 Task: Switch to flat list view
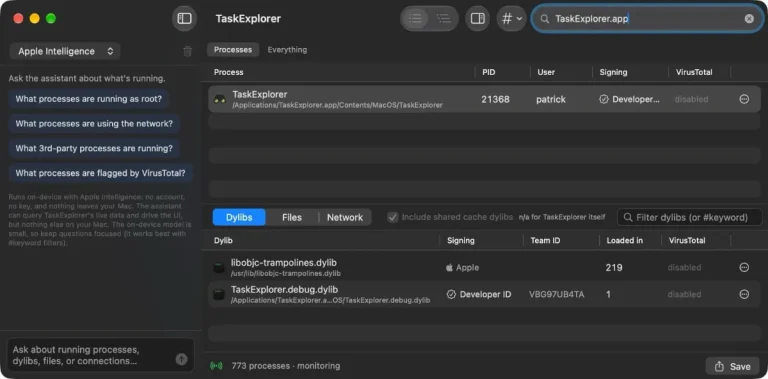[415, 19]
